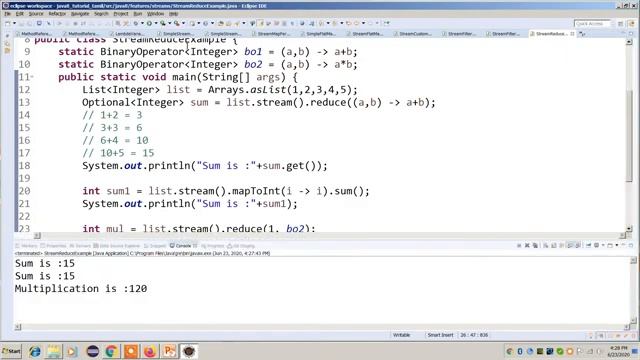Click the New file toolbar icon
The width and height of the screenshot is (640, 360).
[8, 24]
